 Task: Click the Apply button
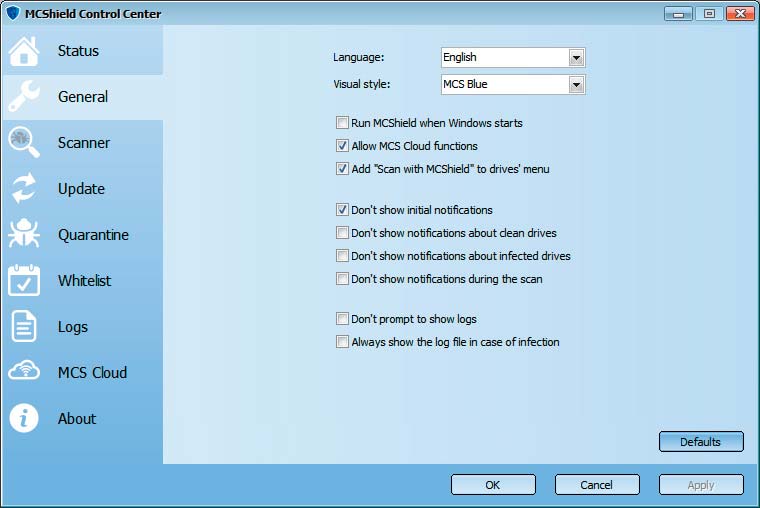[x=701, y=485]
